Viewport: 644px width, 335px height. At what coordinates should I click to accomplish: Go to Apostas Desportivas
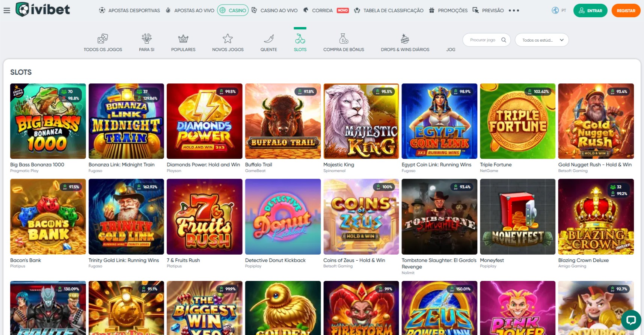click(x=130, y=11)
